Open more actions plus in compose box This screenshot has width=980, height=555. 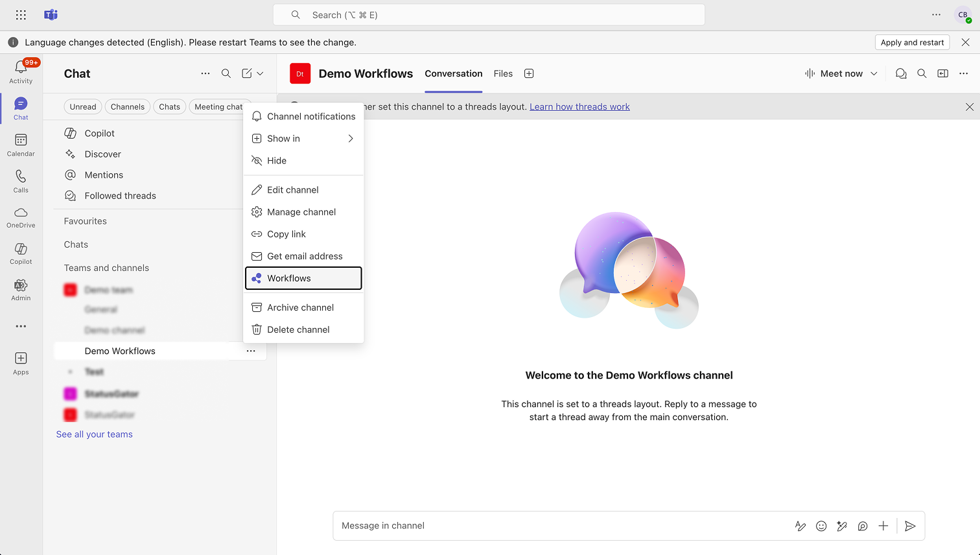(883, 526)
